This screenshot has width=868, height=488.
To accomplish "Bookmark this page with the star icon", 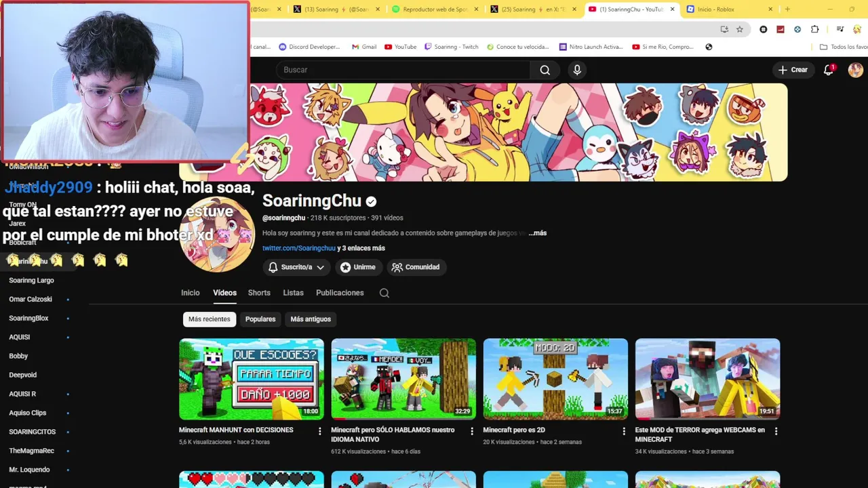I will [x=740, y=29].
